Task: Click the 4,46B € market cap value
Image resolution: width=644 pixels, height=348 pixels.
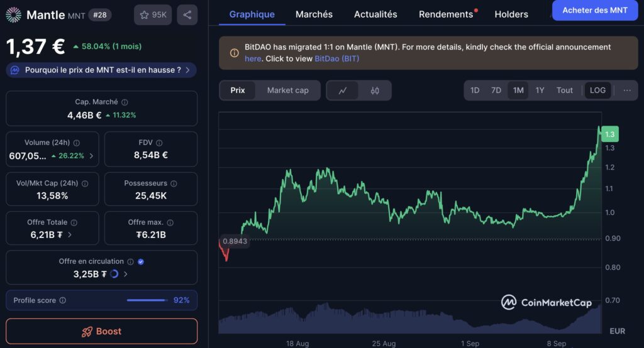Action: click(x=84, y=116)
